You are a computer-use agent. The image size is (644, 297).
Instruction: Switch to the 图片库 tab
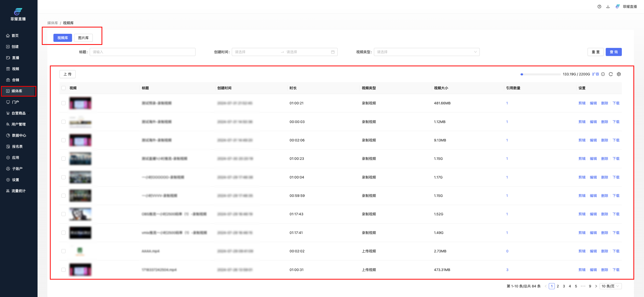point(83,38)
